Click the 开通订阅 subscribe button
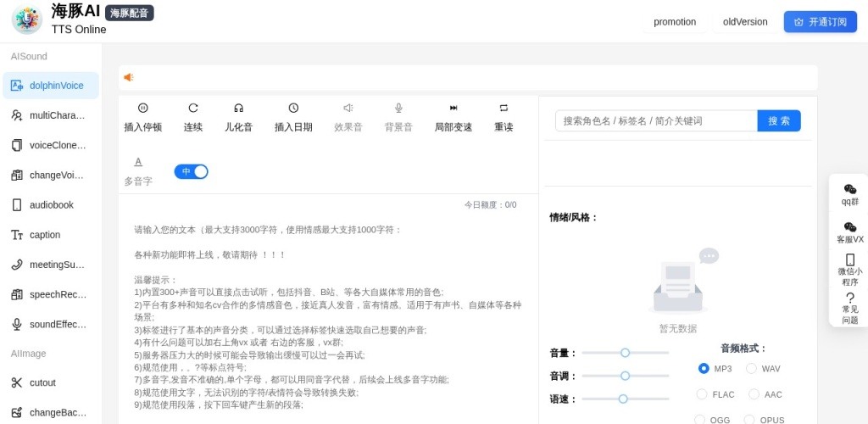 tap(820, 22)
